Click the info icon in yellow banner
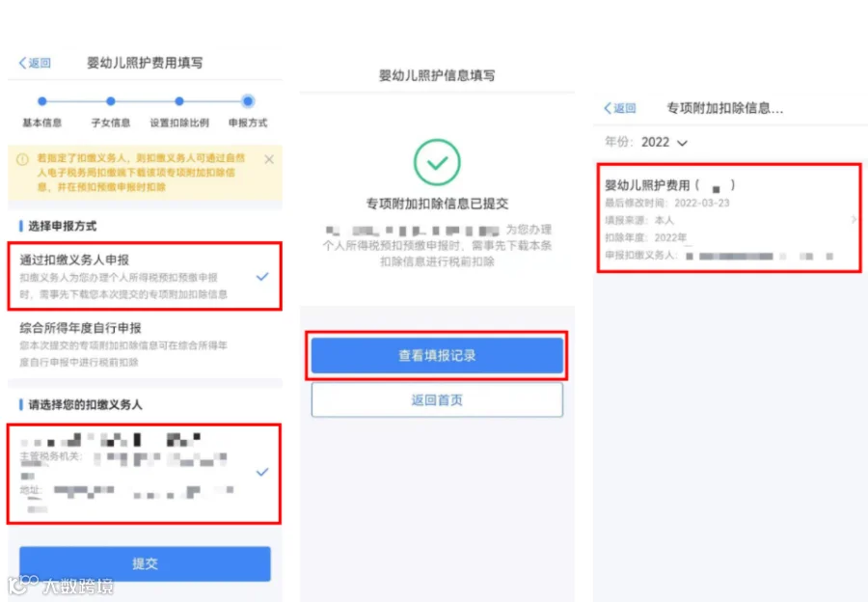This screenshot has height=602, width=868. [x=22, y=159]
